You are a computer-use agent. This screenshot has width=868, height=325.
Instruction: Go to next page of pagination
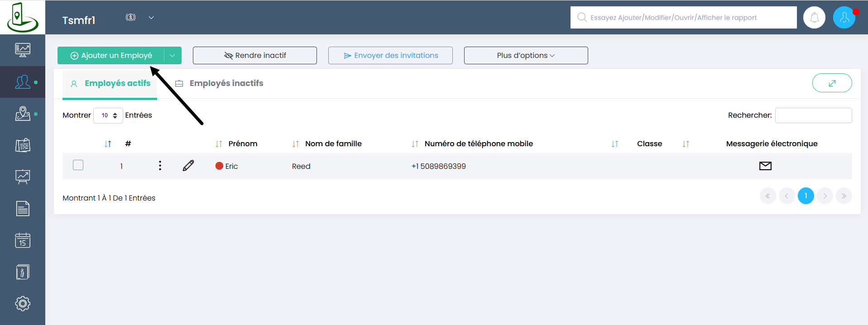coord(825,196)
